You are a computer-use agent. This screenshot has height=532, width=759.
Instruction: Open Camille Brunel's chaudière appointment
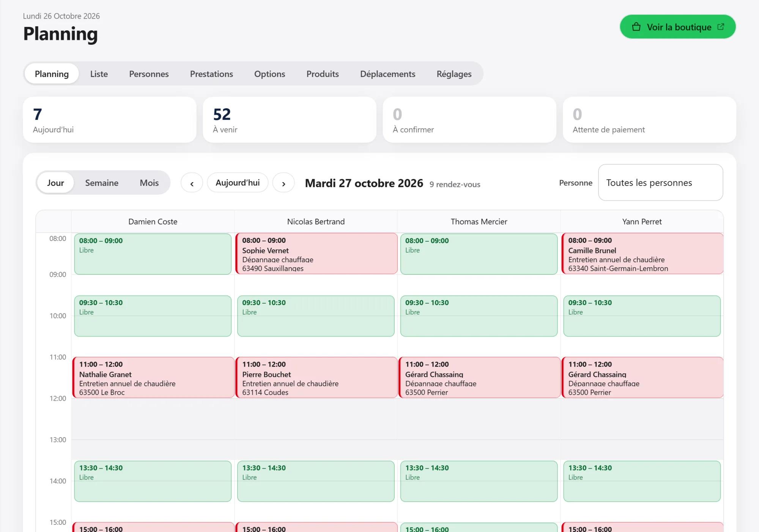click(642, 253)
